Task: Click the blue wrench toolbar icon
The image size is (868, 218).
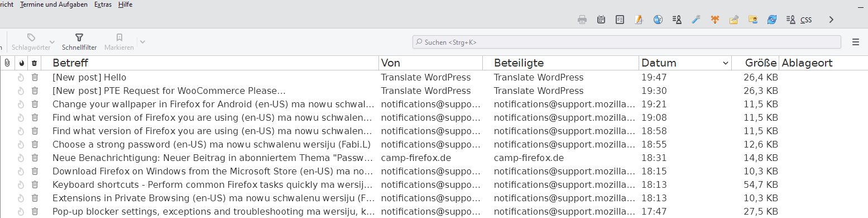Action: [x=696, y=20]
